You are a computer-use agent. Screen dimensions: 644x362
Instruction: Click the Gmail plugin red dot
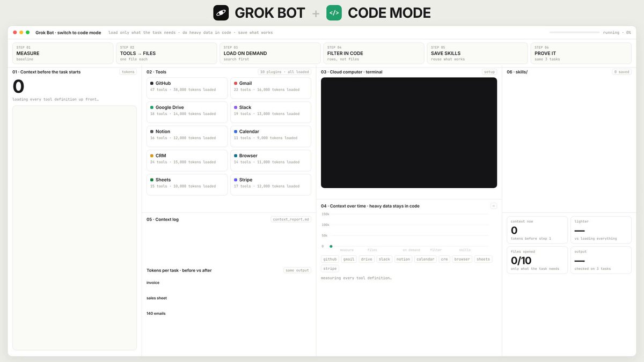[236, 83]
